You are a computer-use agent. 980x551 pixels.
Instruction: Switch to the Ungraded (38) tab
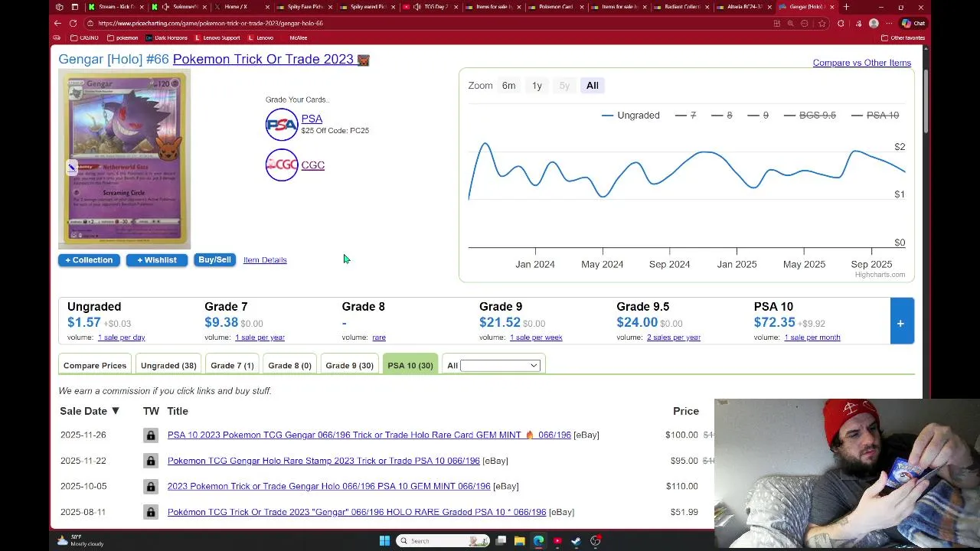pyautogui.click(x=168, y=365)
